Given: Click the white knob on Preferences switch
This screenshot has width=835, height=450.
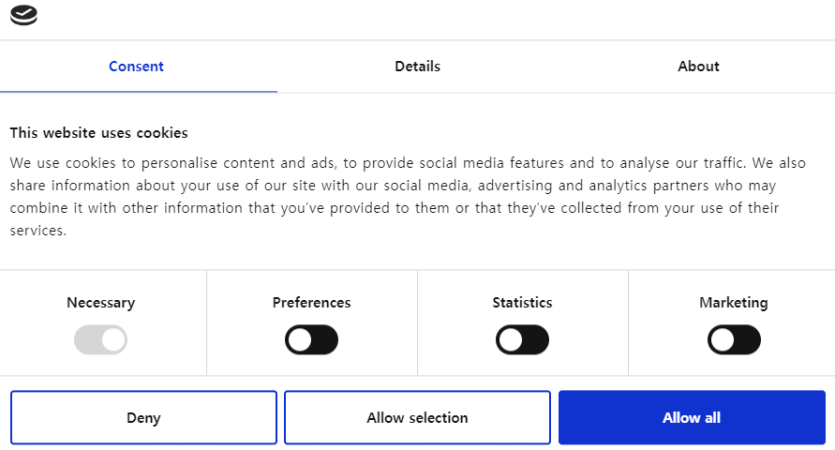Looking at the screenshot, I should point(300,340).
